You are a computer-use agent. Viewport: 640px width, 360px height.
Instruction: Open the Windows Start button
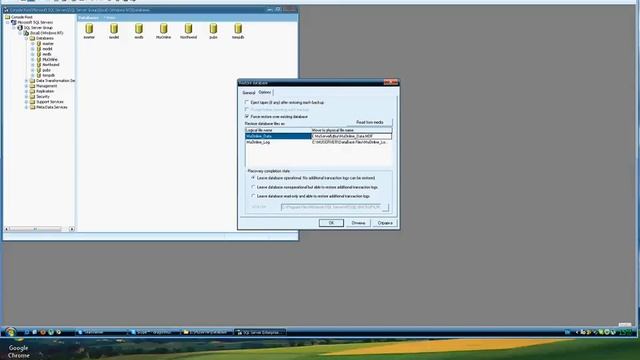click(11, 332)
